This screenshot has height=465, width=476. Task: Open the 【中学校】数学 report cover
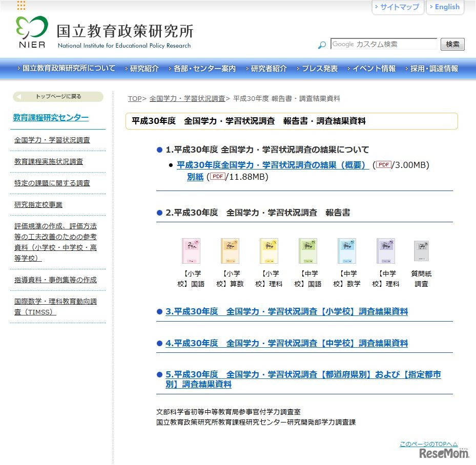click(x=346, y=250)
